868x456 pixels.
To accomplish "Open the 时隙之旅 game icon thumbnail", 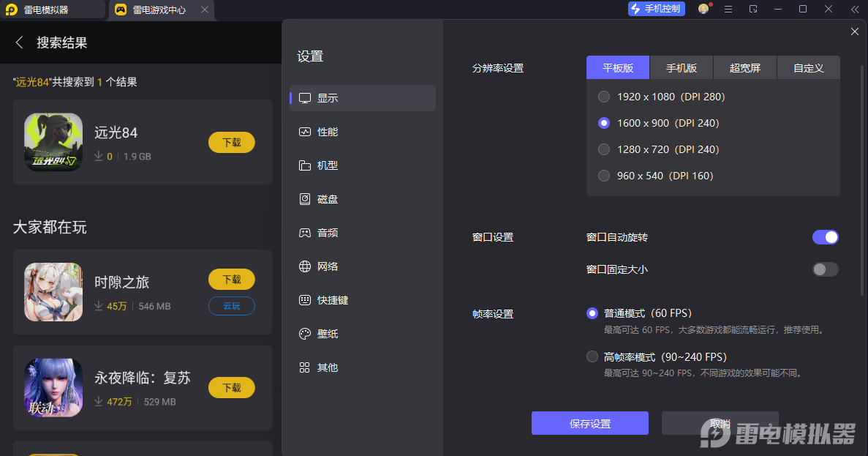I will pos(53,292).
